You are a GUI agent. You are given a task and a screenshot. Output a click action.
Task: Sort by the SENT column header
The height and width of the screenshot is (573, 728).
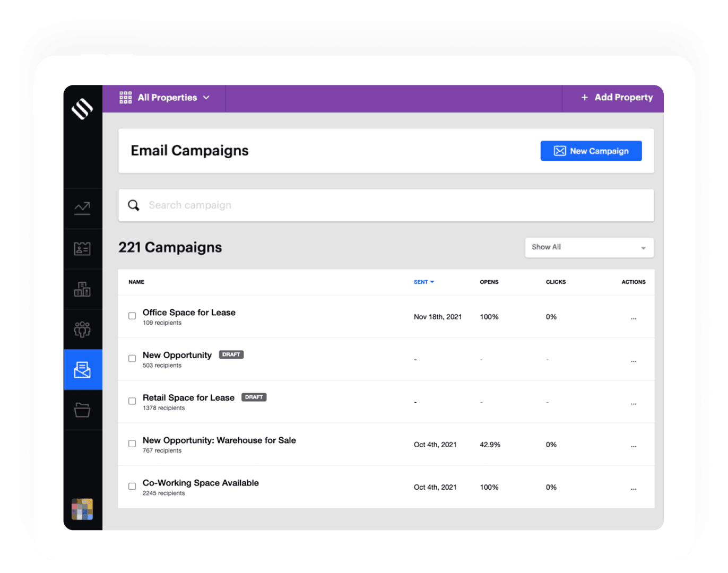(423, 282)
